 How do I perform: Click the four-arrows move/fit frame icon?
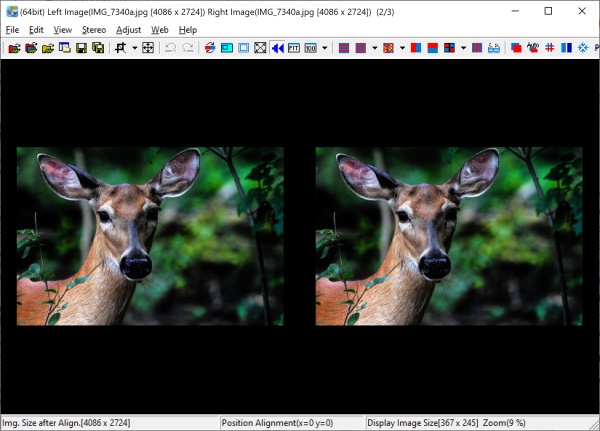148,48
